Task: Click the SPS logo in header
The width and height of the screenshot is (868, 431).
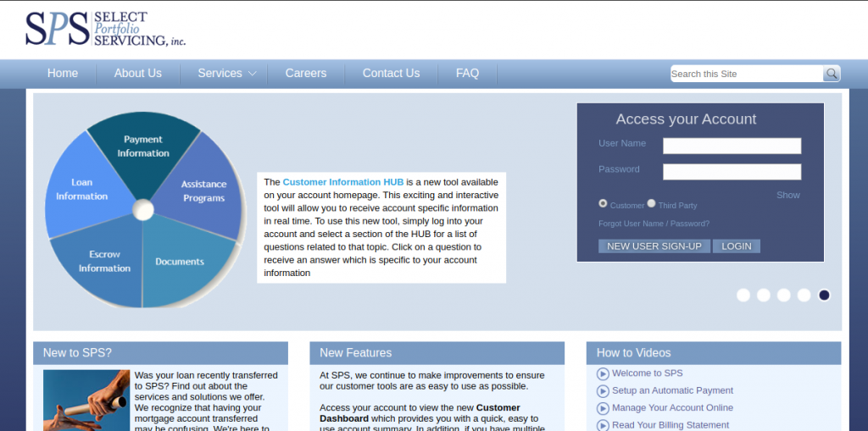Action: point(104,29)
